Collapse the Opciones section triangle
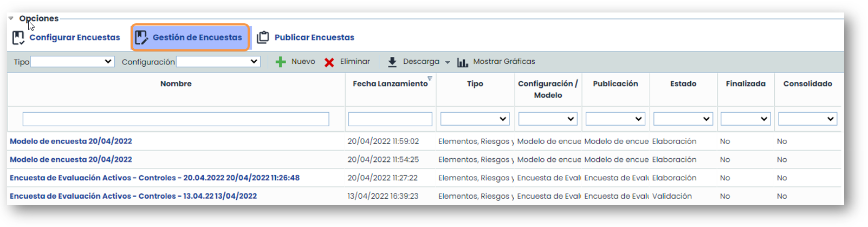The width and height of the screenshot is (868, 227). click(x=11, y=18)
